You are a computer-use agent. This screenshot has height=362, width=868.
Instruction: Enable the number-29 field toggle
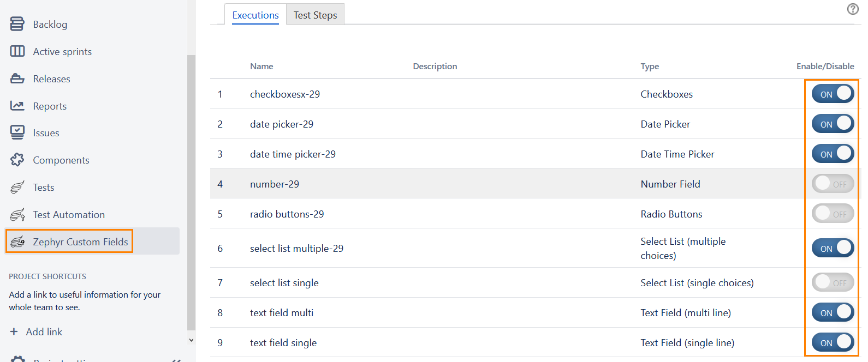point(833,184)
